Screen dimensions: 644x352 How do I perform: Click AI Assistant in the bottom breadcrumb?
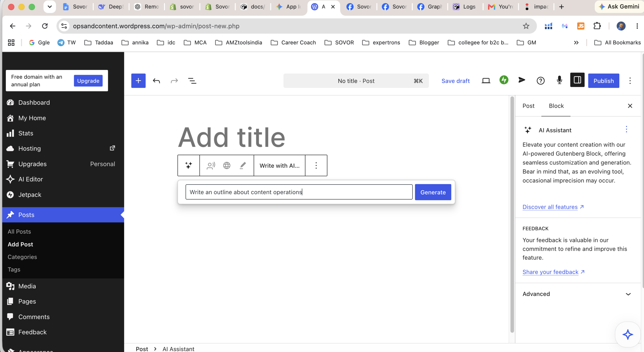click(178, 349)
